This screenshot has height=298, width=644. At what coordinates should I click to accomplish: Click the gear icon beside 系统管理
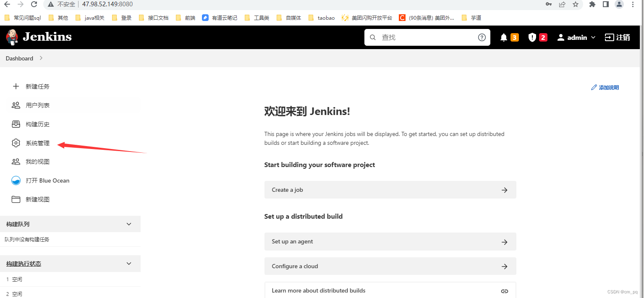click(x=16, y=143)
